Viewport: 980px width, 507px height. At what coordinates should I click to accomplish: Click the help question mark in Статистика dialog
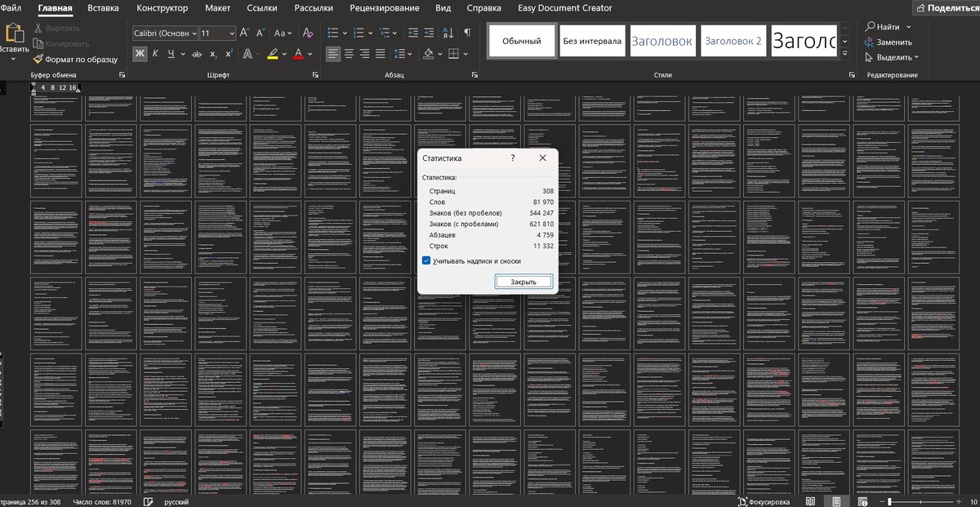pyautogui.click(x=513, y=158)
